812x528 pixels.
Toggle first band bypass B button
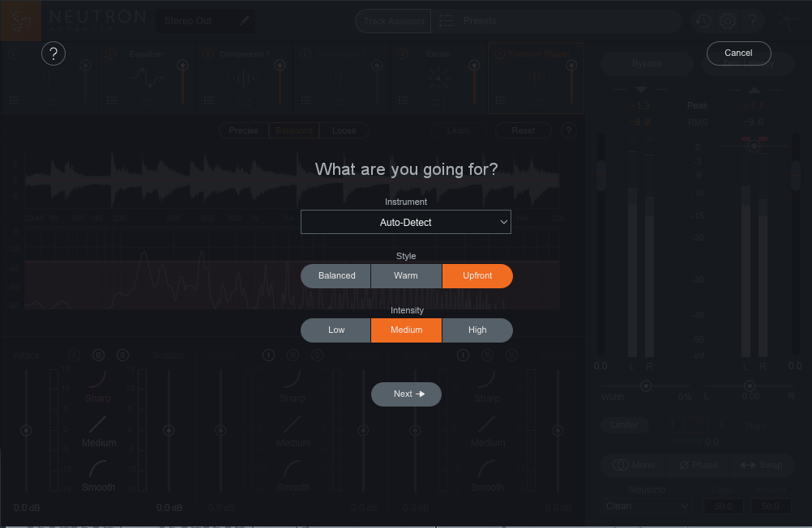[98, 356]
